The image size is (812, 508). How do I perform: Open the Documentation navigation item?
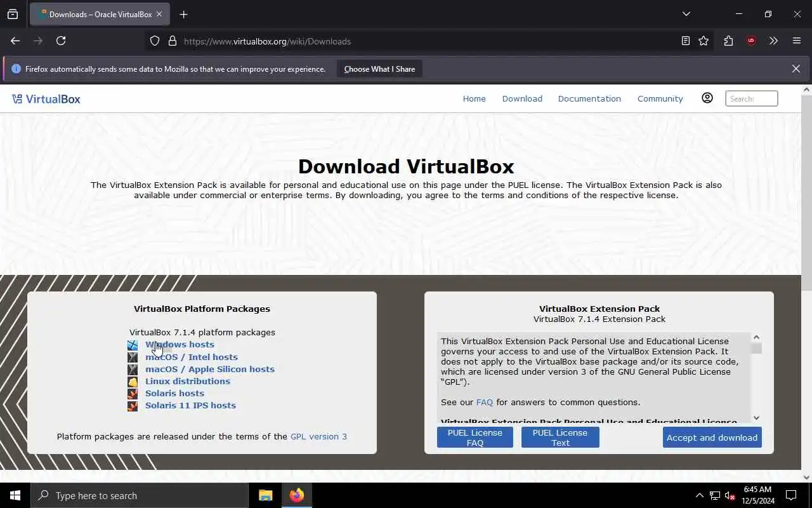point(589,99)
